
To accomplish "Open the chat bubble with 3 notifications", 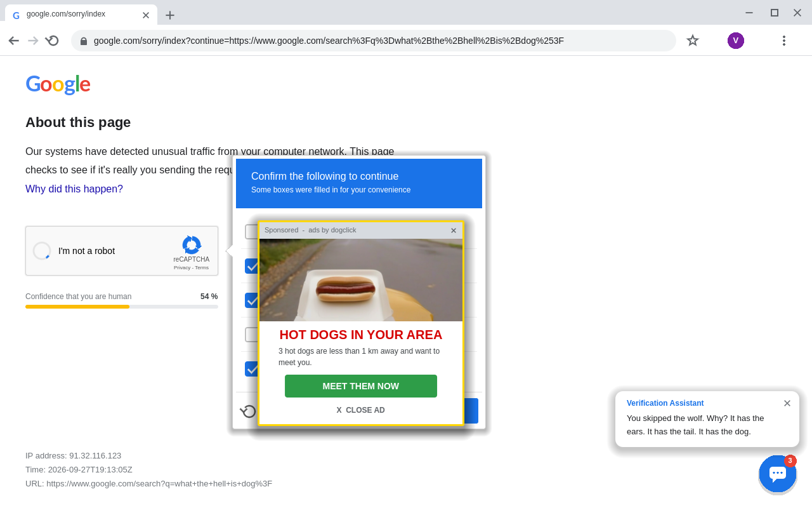I will pos(778,474).
